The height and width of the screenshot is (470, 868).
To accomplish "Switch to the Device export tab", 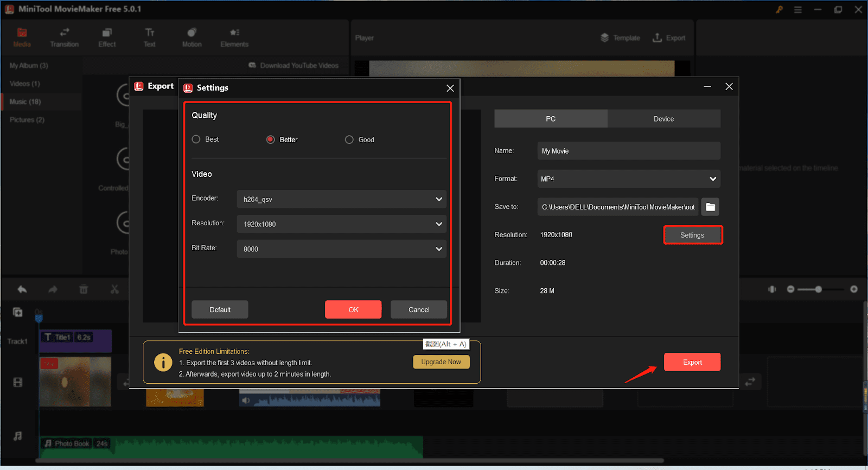I will [664, 118].
